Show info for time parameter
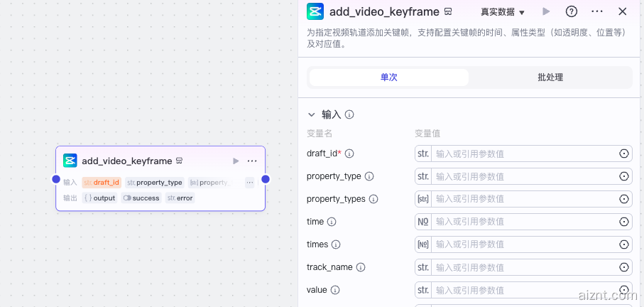644x307 pixels. [x=332, y=222]
